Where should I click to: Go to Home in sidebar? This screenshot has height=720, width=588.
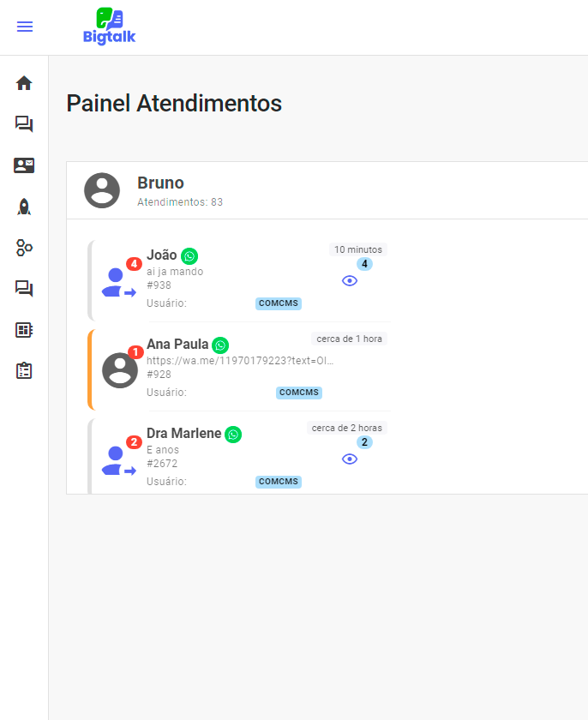24,83
